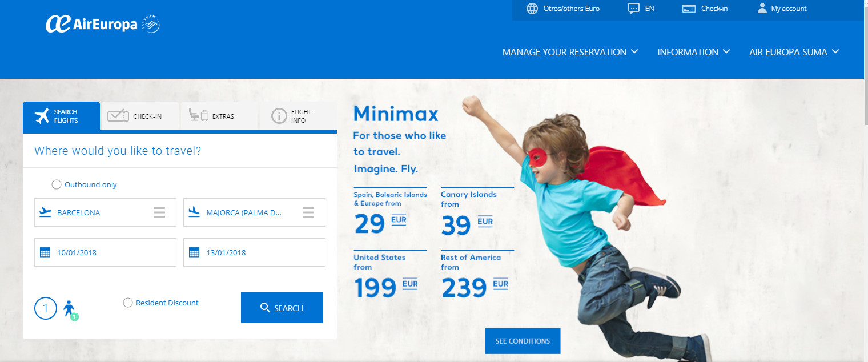Click the Check-in boarding pass icon in header

689,9
